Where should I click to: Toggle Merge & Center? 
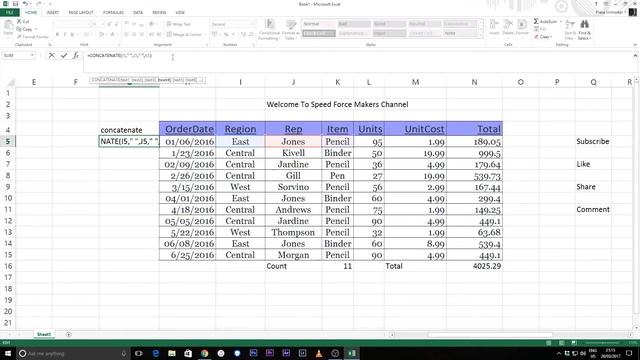coord(184,34)
